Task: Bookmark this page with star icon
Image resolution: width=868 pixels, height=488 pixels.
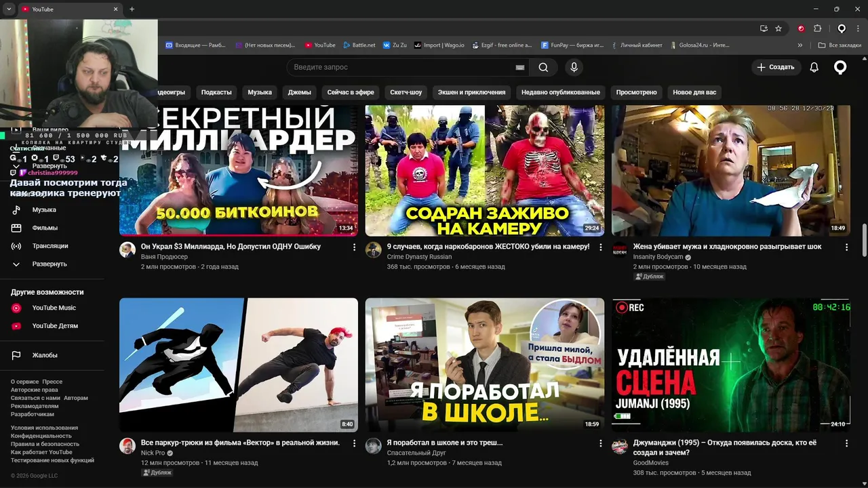Action: tap(778, 28)
